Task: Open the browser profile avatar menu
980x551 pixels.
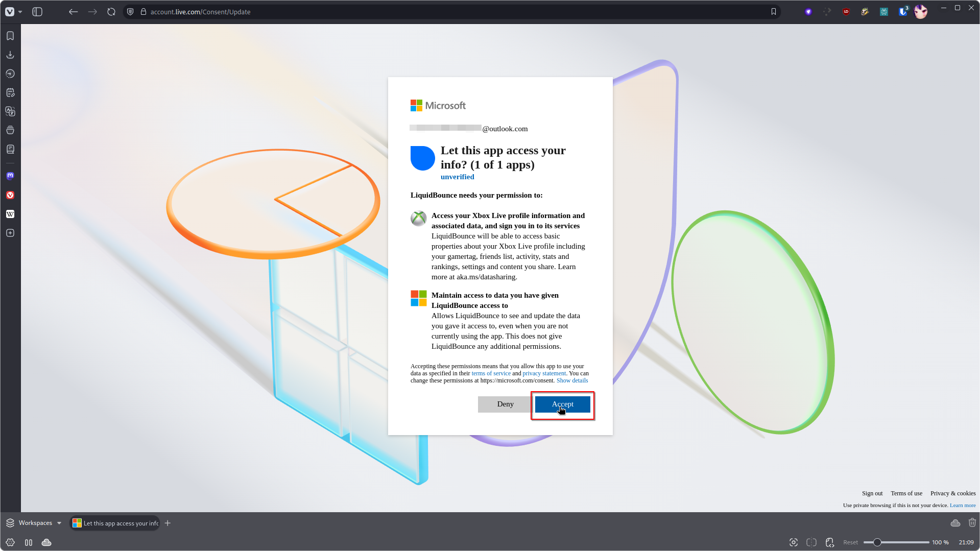Action: tap(921, 11)
